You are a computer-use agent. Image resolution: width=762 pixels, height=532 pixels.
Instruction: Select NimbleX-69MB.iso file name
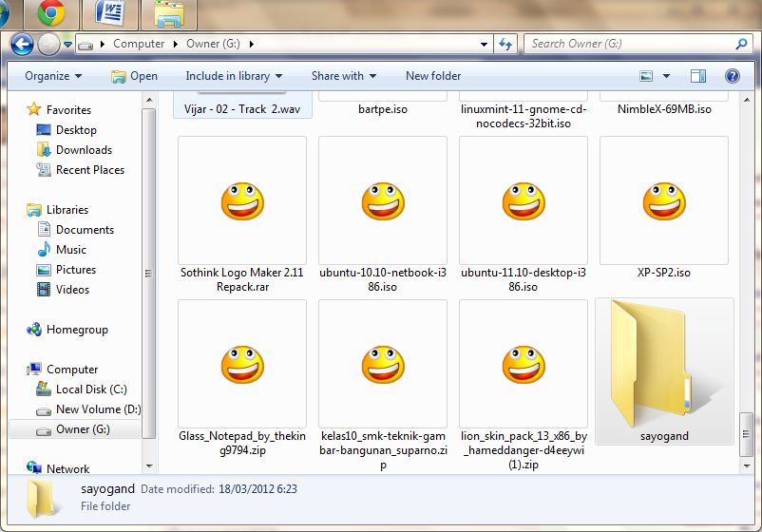pyautogui.click(x=664, y=109)
